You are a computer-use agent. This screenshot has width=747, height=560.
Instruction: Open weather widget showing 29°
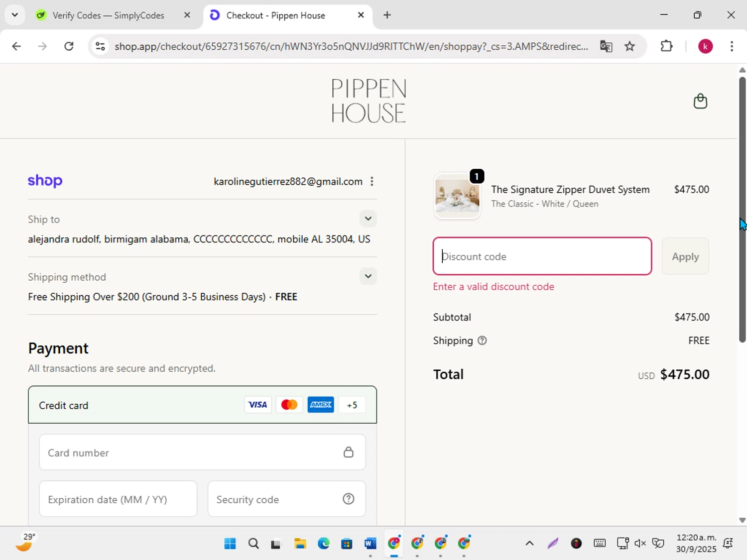[25, 543]
